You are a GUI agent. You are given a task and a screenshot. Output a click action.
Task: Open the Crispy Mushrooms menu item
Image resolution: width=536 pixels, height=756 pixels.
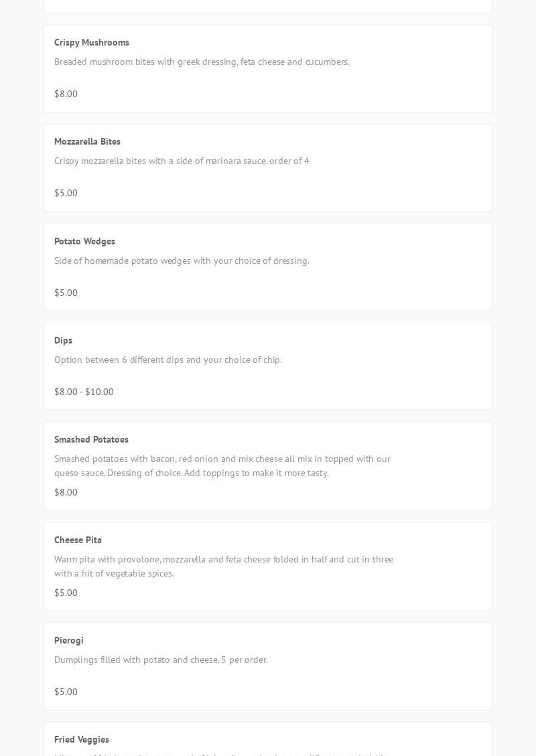(x=92, y=42)
